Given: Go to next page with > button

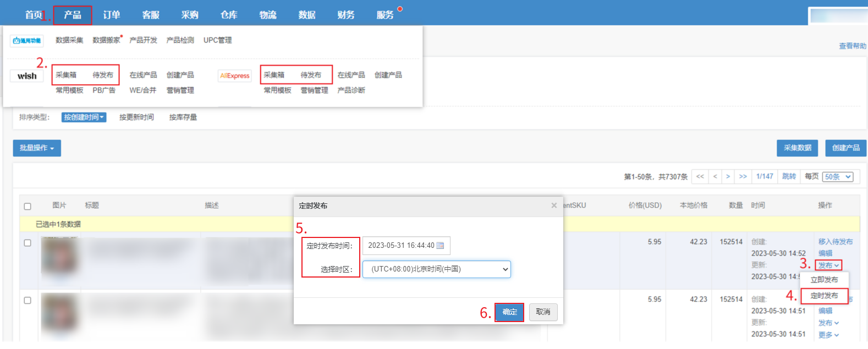Looking at the screenshot, I should tap(728, 176).
